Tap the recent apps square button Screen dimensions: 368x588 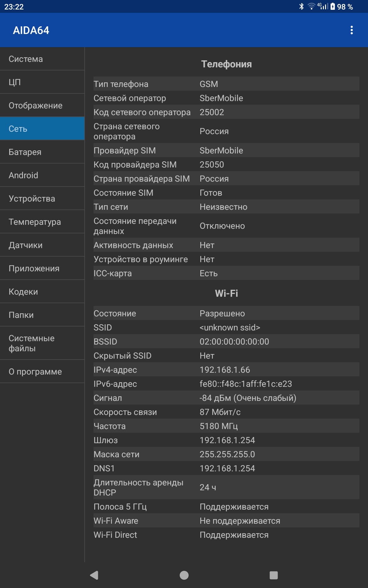274,575
